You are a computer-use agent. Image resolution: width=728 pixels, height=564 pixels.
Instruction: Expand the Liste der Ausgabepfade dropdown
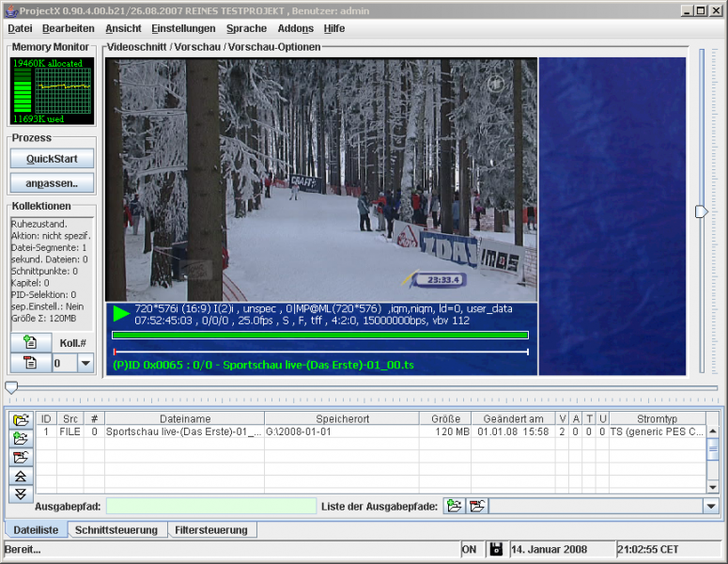click(711, 506)
